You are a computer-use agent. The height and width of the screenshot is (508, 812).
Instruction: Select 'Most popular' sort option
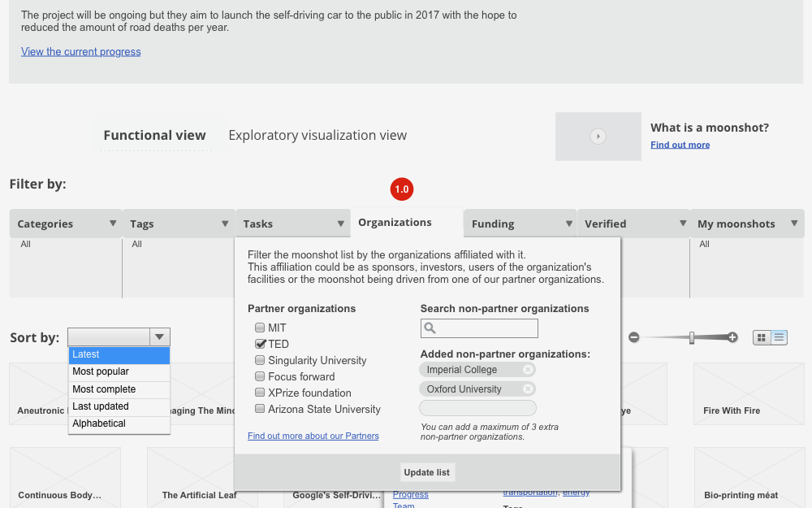pyautogui.click(x=101, y=371)
